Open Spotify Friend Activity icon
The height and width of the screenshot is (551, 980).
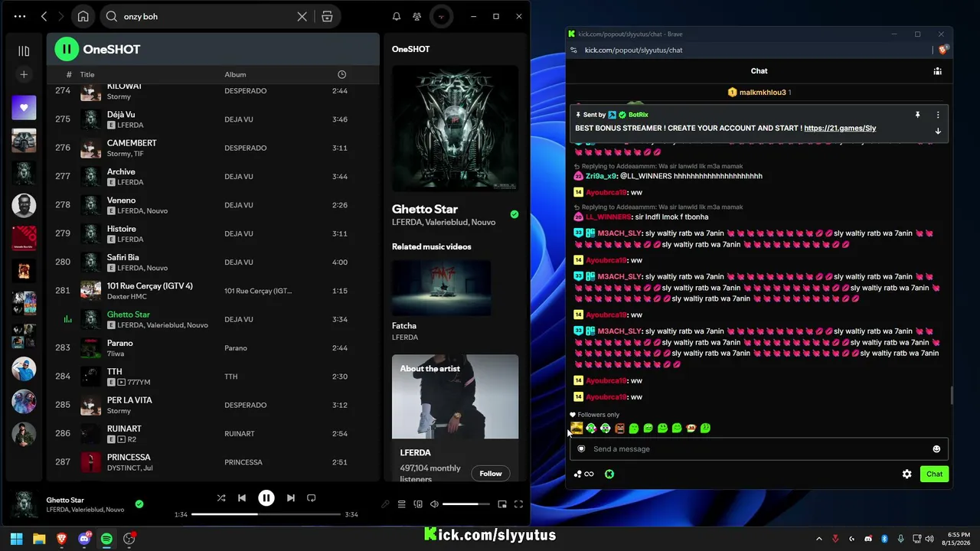click(x=416, y=16)
